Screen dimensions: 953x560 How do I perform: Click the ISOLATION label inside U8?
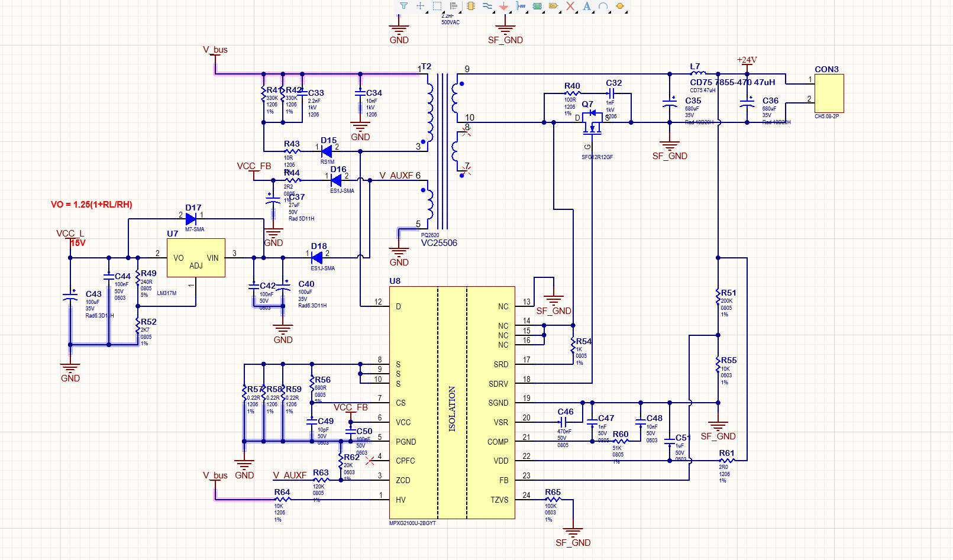point(452,409)
